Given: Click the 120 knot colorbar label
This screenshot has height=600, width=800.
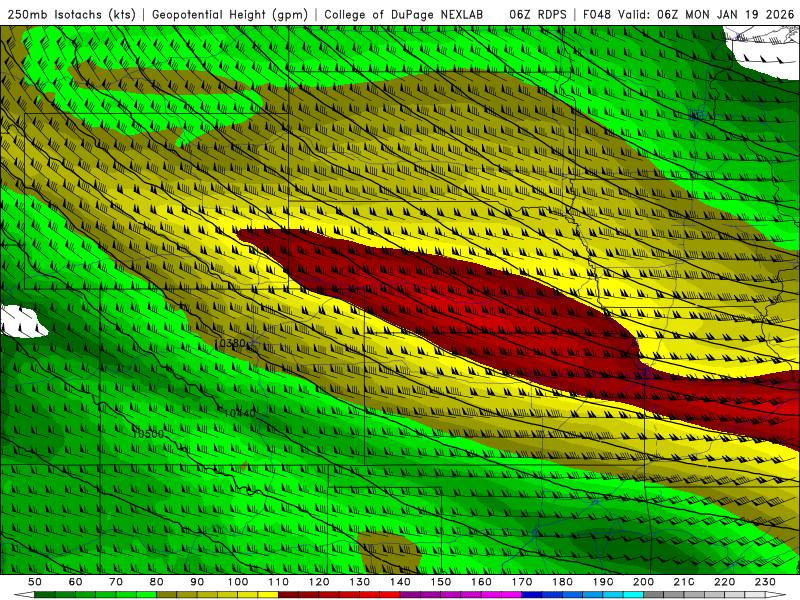Looking at the screenshot, I should pyautogui.click(x=319, y=582).
